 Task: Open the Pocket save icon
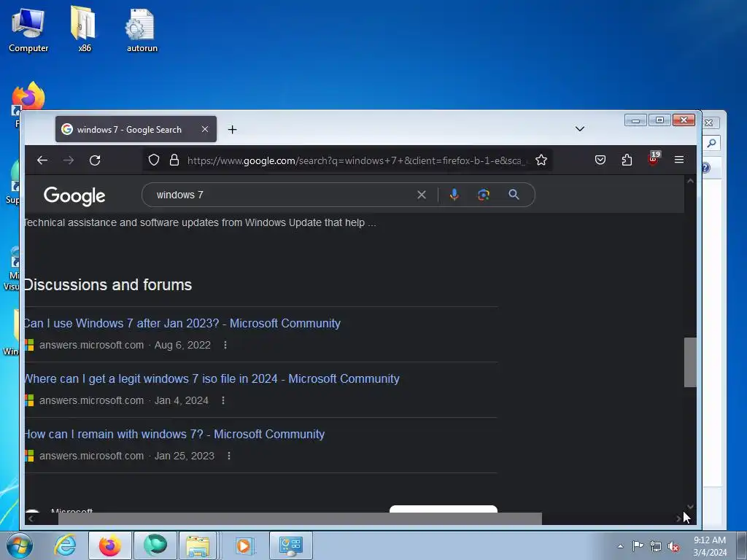coord(600,160)
